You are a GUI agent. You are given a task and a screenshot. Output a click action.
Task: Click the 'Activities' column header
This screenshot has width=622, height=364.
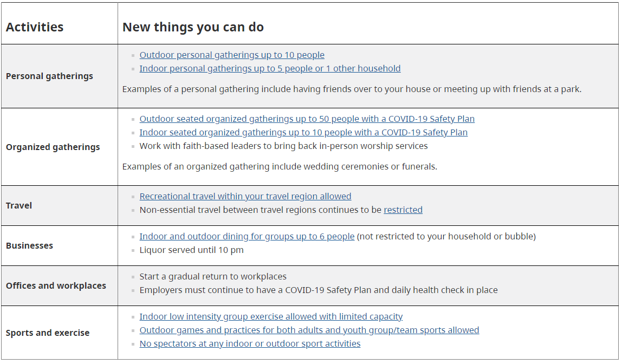coord(35,27)
